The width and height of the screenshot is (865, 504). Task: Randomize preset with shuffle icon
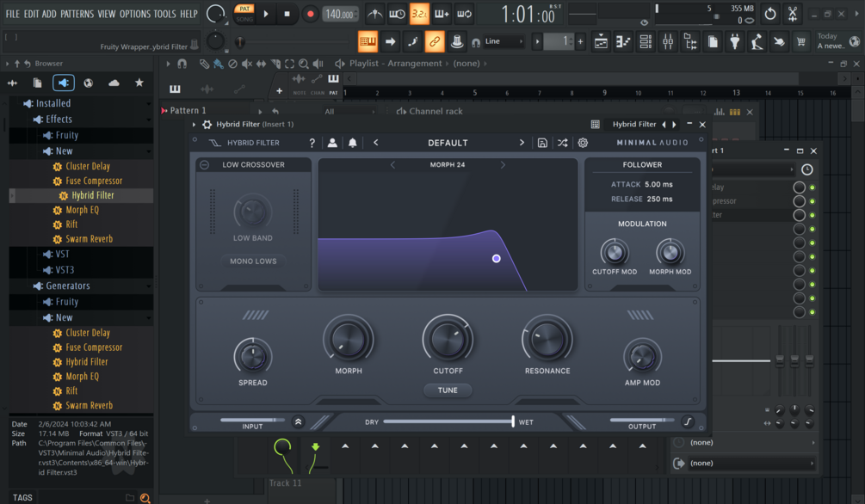[x=562, y=143]
